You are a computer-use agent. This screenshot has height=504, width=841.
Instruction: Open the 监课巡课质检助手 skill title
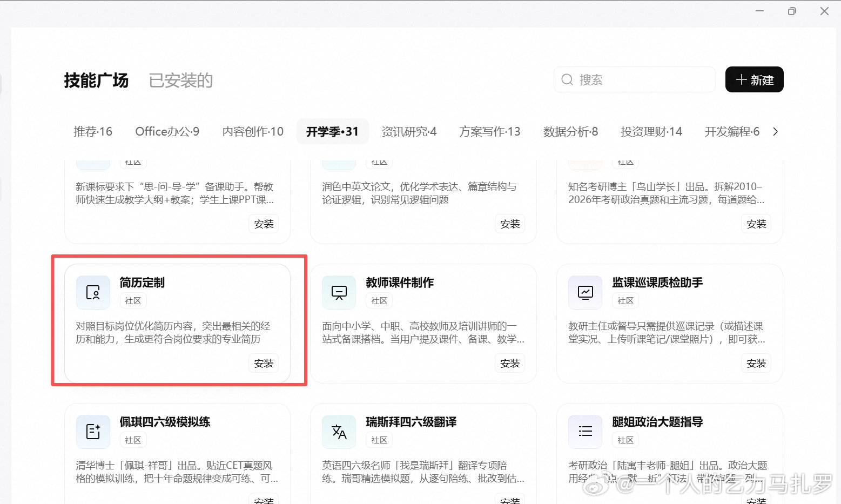coord(657,283)
